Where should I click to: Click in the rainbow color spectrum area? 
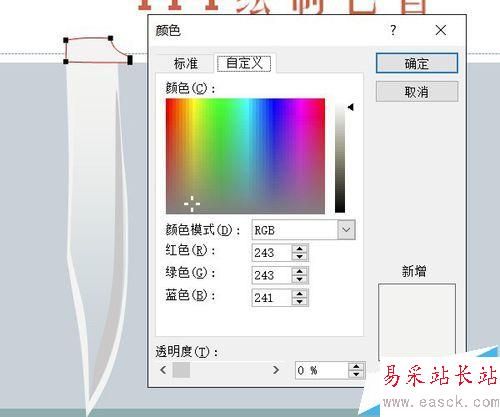245,156
